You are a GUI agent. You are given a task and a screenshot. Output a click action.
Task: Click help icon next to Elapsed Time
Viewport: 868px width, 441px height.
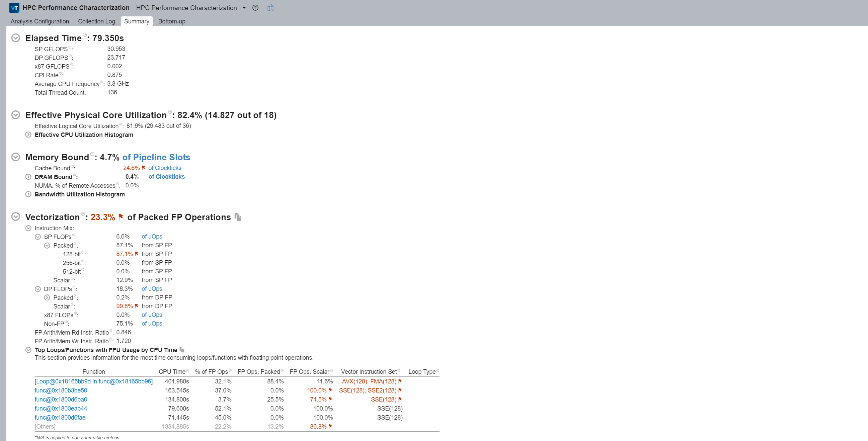(85, 35)
